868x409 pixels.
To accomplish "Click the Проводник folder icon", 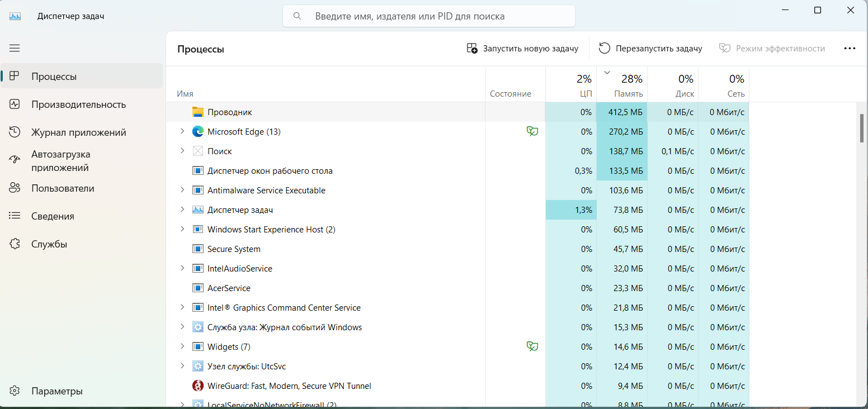I will (197, 112).
